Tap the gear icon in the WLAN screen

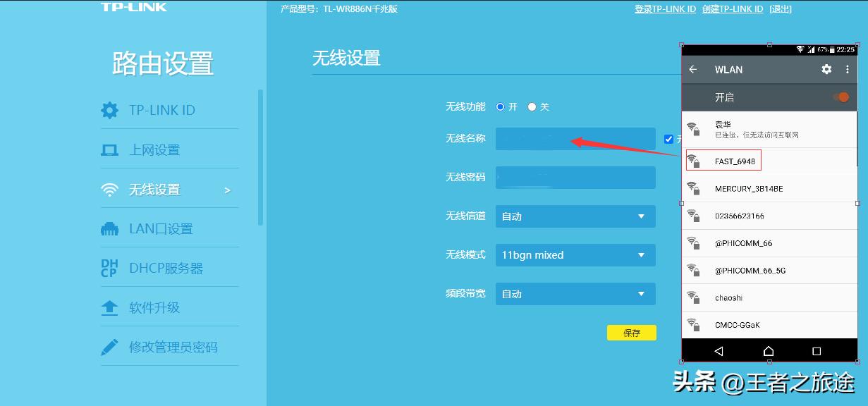coord(826,69)
